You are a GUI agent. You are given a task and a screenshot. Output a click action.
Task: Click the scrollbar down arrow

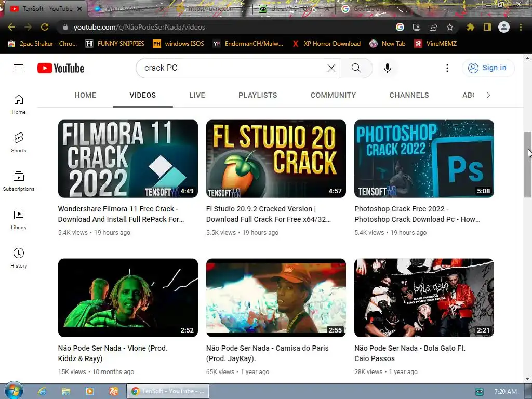[x=528, y=379]
